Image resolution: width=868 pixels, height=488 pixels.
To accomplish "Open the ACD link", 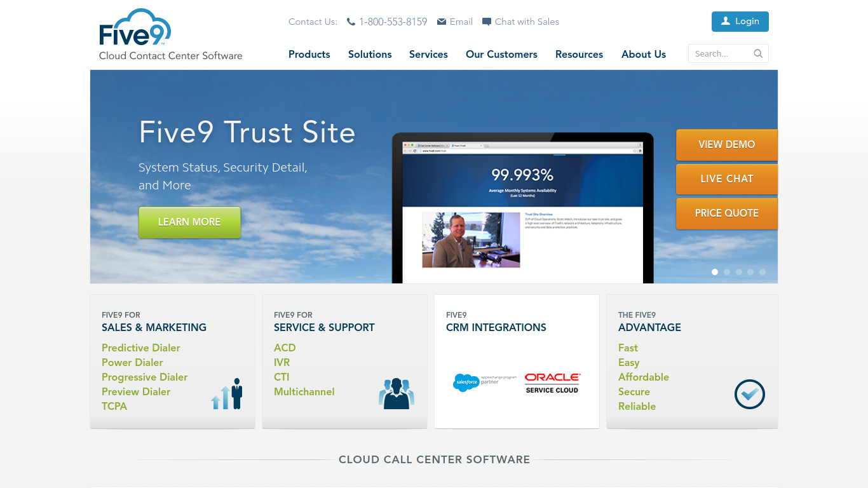I will (x=285, y=348).
